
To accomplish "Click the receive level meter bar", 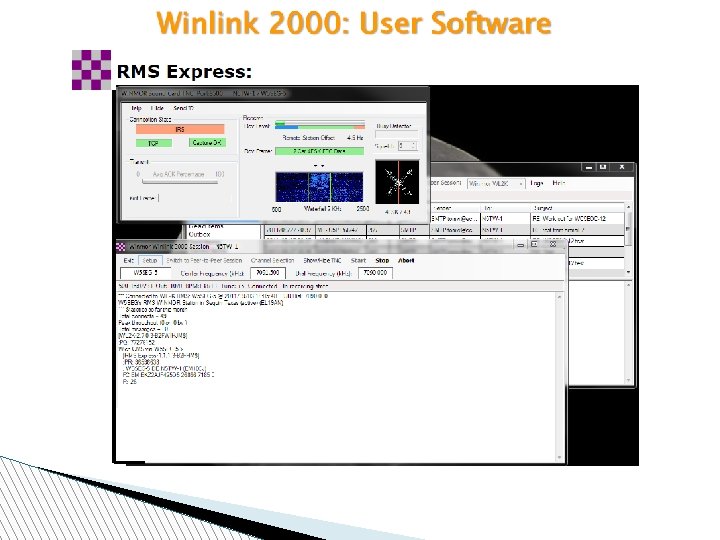I will click(320, 124).
